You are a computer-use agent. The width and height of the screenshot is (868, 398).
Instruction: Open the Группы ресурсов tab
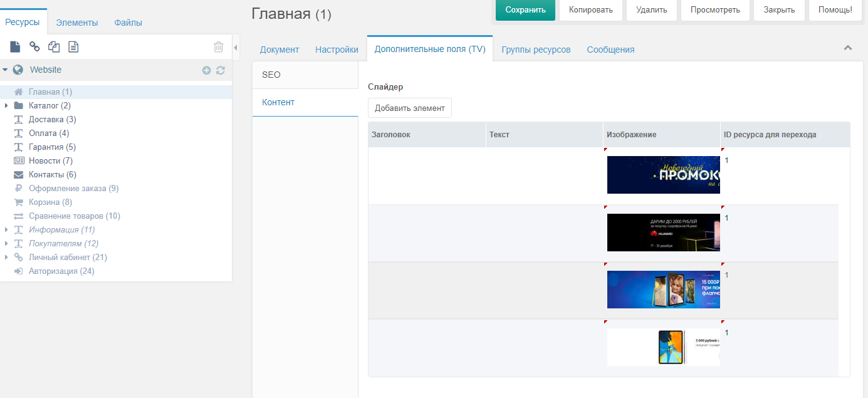pyautogui.click(x=536, y=50)
